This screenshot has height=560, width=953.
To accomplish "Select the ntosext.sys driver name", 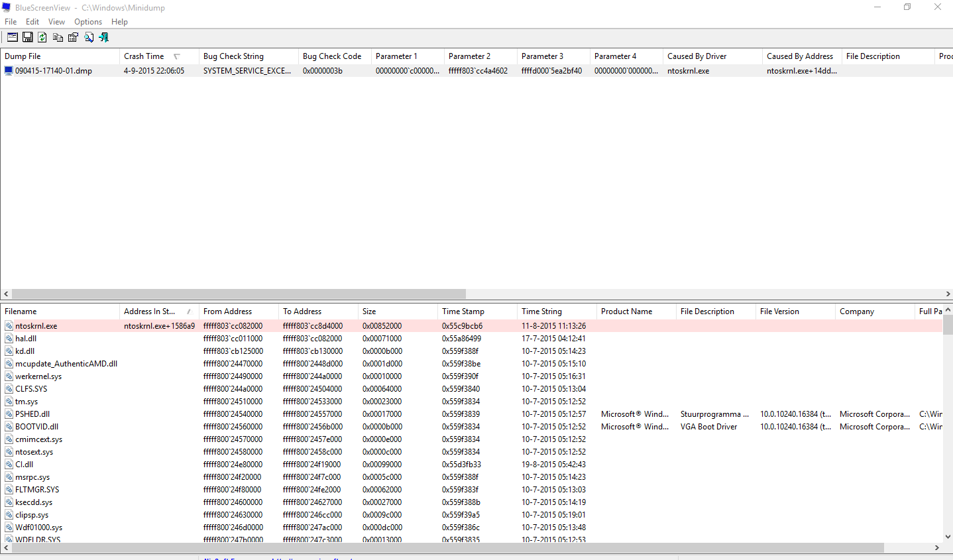I will pyautogui.click(x=34, y=452).
